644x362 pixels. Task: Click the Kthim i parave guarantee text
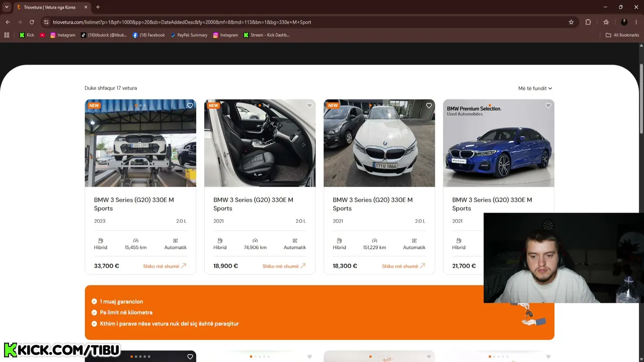(169, 324)
